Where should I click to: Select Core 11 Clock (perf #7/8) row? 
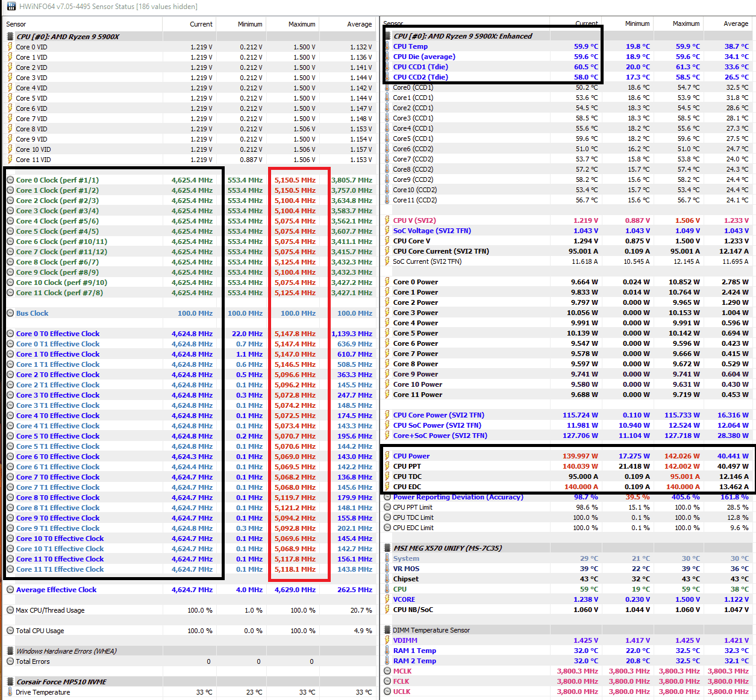tap(190, 293)
